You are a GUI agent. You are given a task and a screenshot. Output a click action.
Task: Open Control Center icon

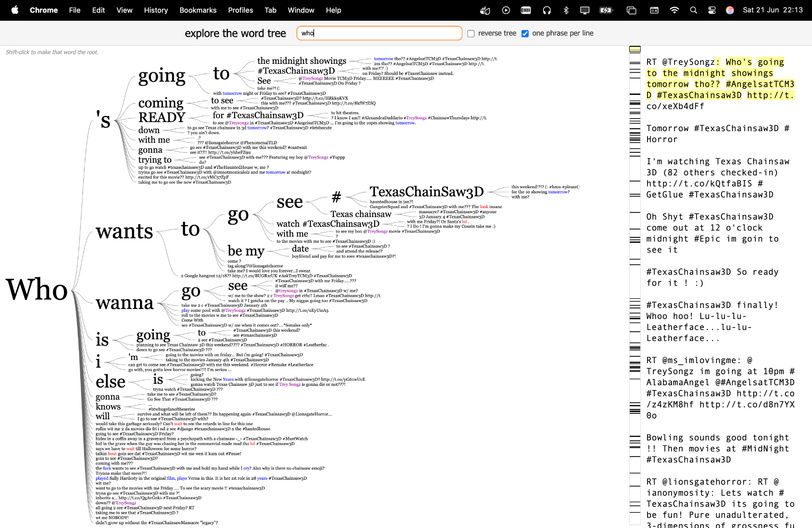tap(712, 10)
